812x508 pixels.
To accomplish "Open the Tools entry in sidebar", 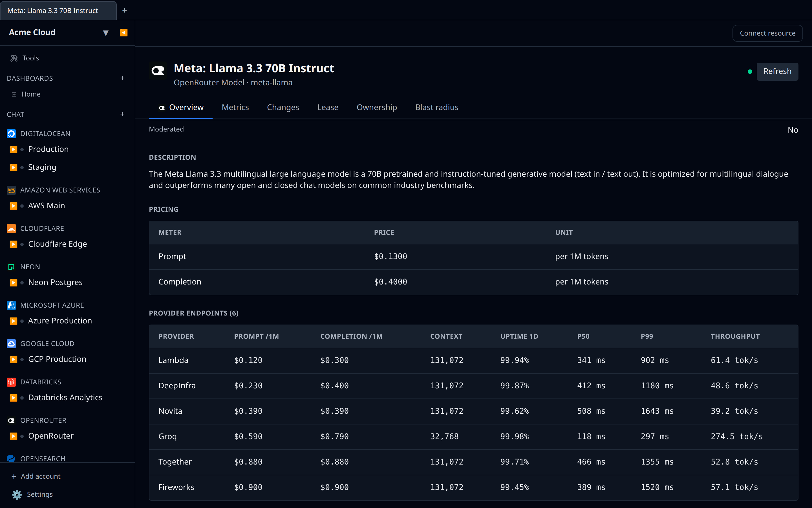I will tap(30, 58).
